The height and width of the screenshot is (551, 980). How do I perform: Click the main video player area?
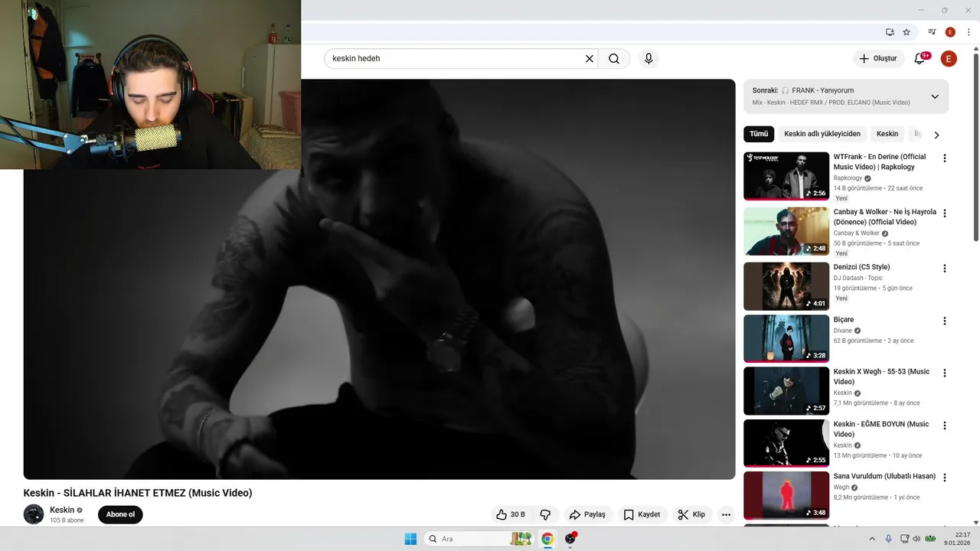pos(379,279)
